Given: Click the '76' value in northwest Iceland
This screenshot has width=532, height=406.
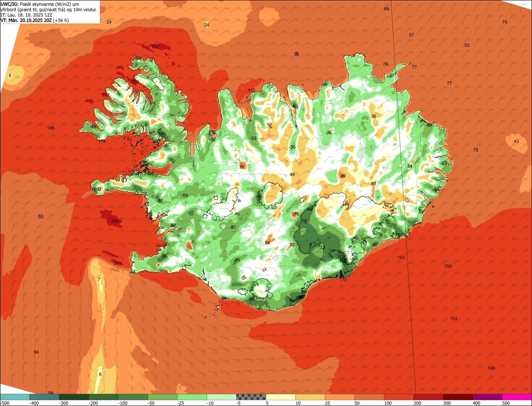Looking at the screenshot, I should coord(241,167).
